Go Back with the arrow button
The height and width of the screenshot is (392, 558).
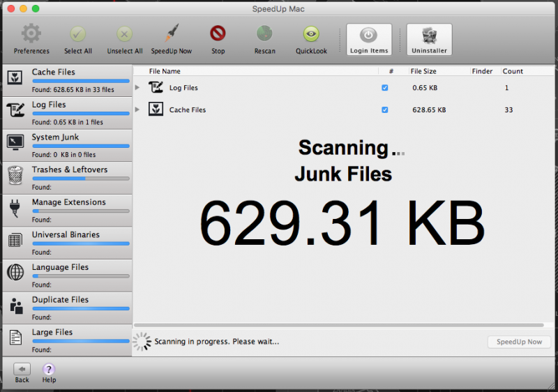pos(22,369)
